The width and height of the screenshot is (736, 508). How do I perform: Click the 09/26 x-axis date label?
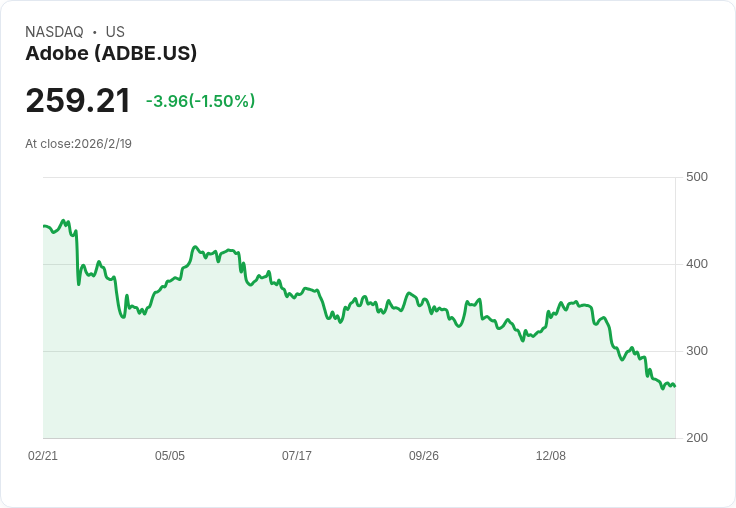pos(424,456)
